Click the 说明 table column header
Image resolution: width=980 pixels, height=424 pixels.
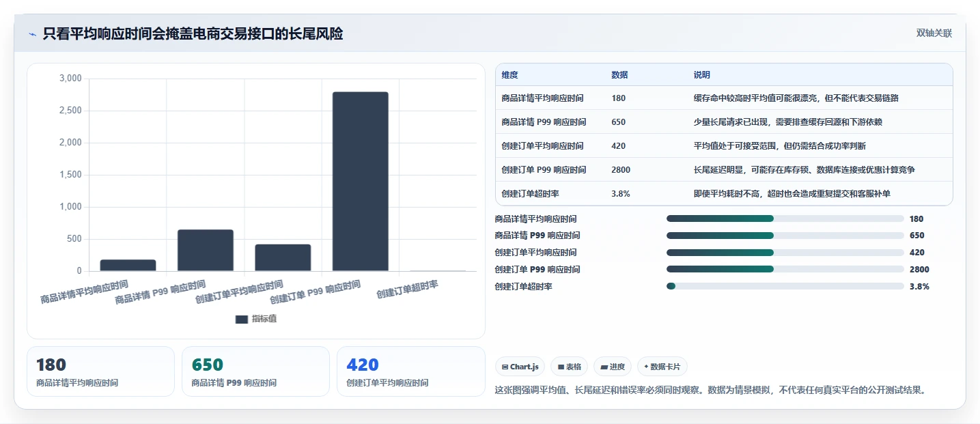(x=701, y=75)
